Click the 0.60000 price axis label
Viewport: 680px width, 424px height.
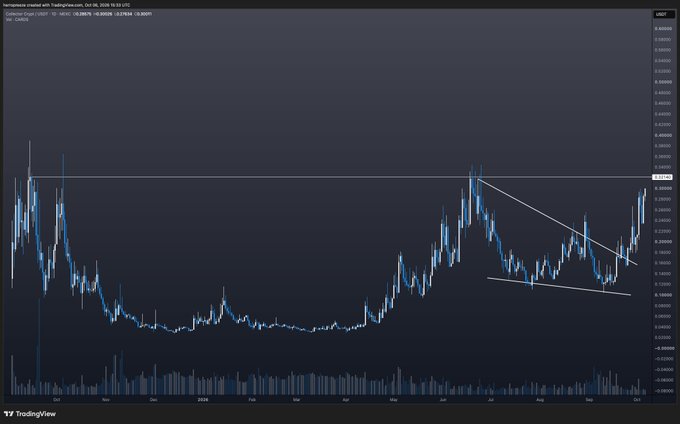663,29
